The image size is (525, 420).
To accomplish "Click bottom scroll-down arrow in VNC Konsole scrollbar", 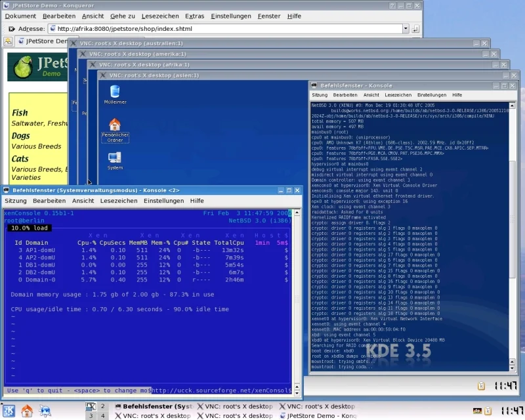I will coord(513,368).
